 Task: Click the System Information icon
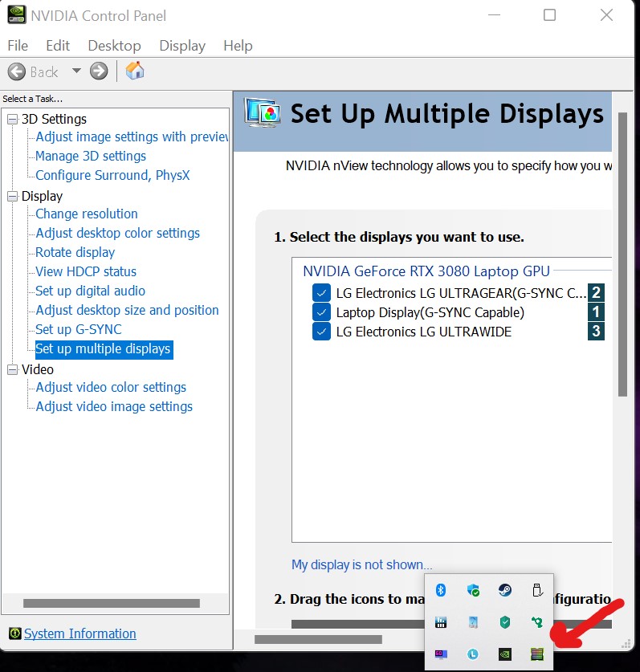pyautogui.click(x=15, y=633)
